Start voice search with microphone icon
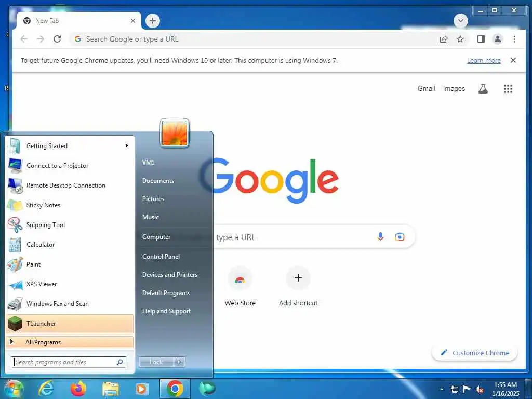 (380, 237)
